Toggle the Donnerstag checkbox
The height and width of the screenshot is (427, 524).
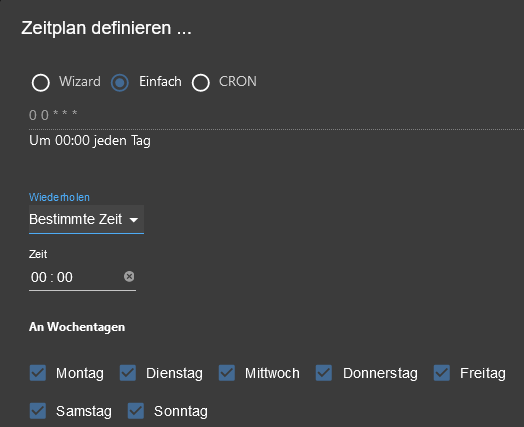coord(324,373)
